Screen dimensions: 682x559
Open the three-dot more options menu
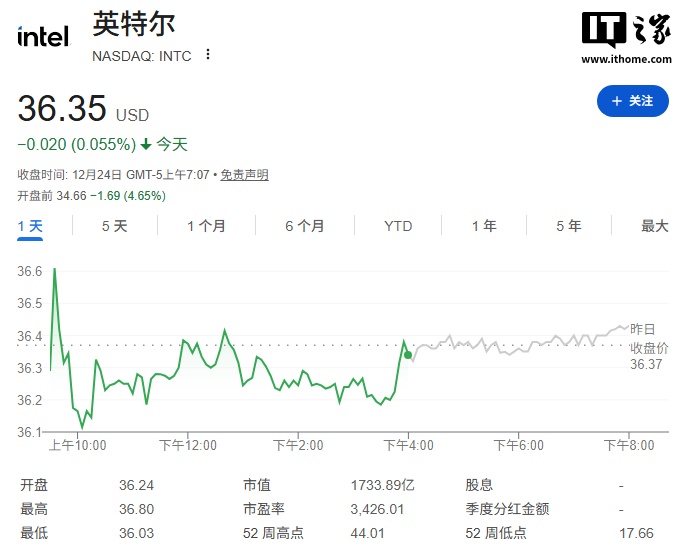coord(208,54)
